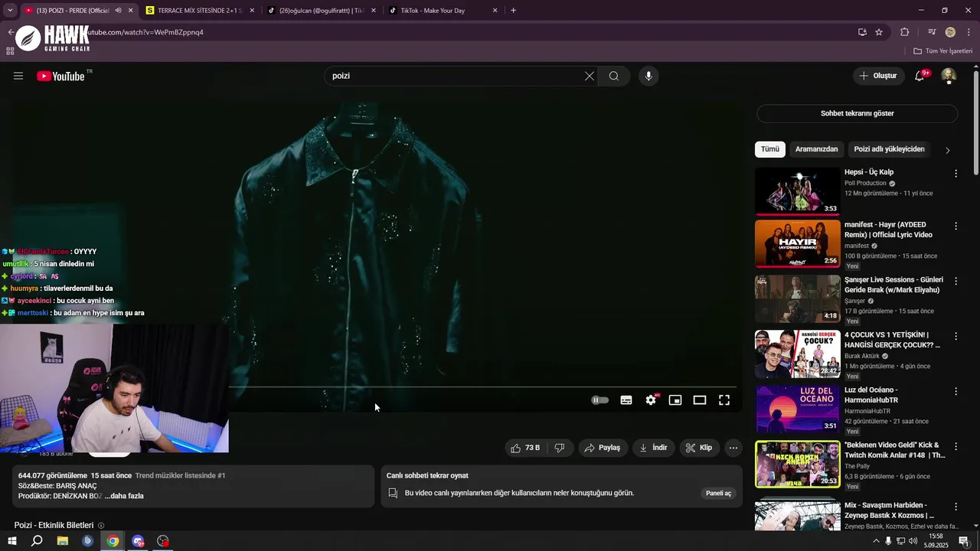
Task: Open options for Hepsi - Üç Kalp
Action: tap(955, 174)
